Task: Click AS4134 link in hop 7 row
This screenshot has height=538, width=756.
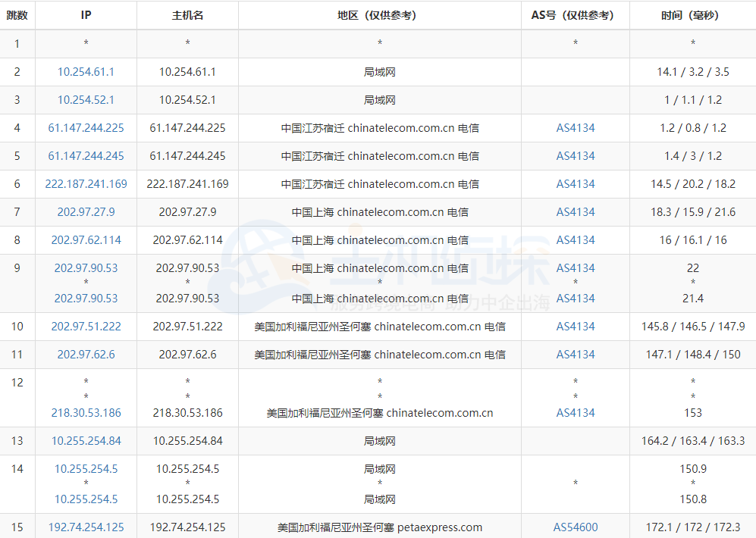Action: coord(575,212)
